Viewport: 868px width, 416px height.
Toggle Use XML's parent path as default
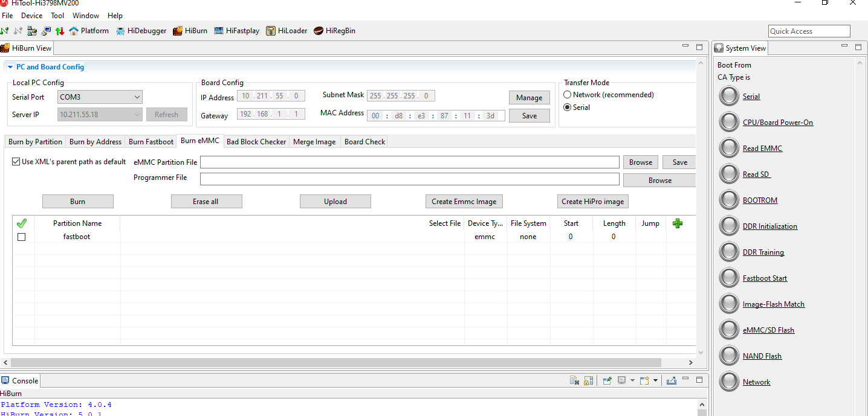click(16, 162)
